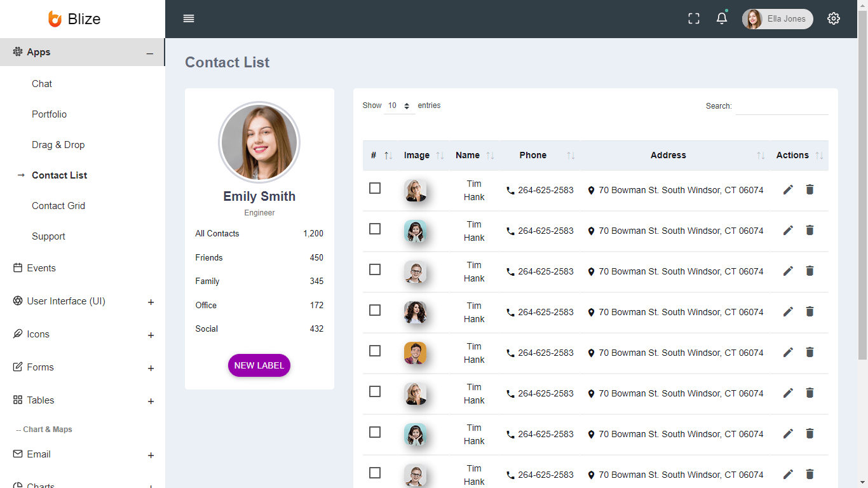Check the third contact row checkbox
868x488 pixels.
[375, 269]
